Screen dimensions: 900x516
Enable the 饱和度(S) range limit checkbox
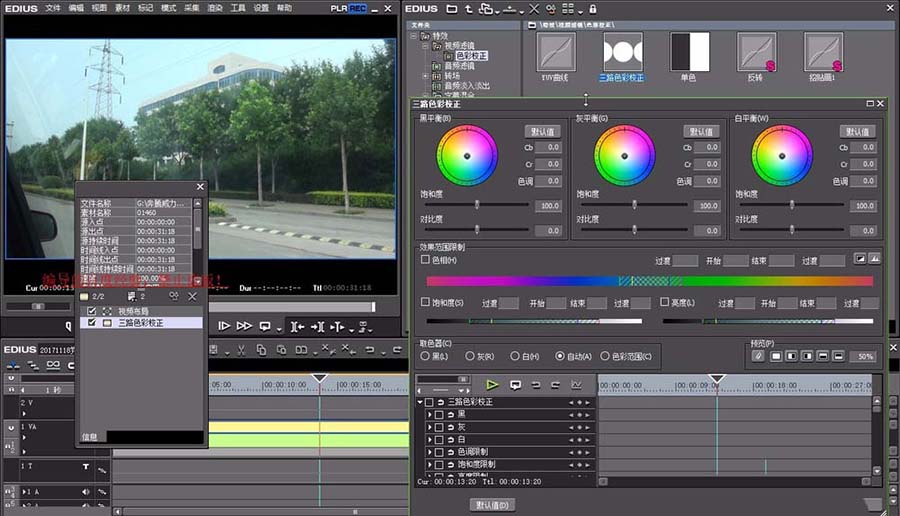coord(425,302)
